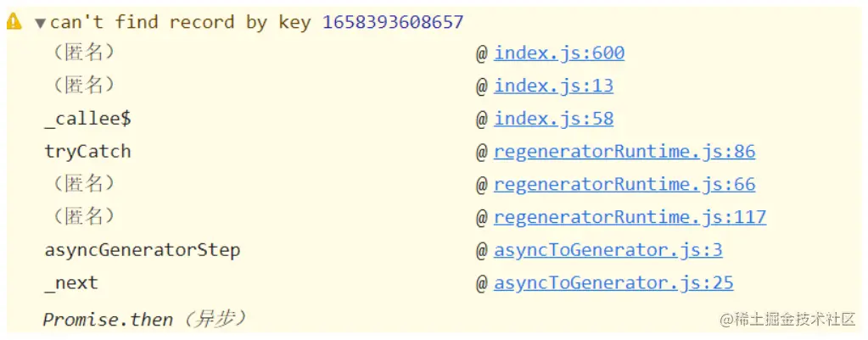Click the yellow warning triangle icon
This screenshot has width=868, height=340.
click(x=14, y=23)
